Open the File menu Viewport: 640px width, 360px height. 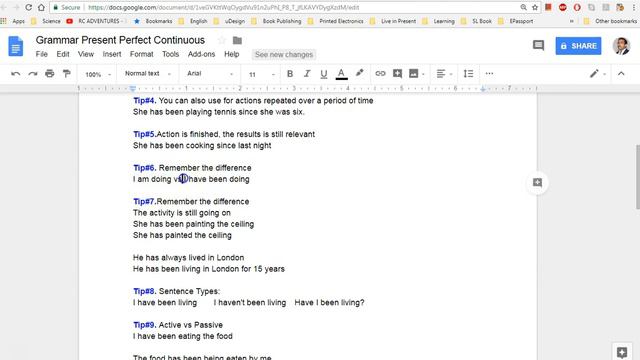coord(42,54)
